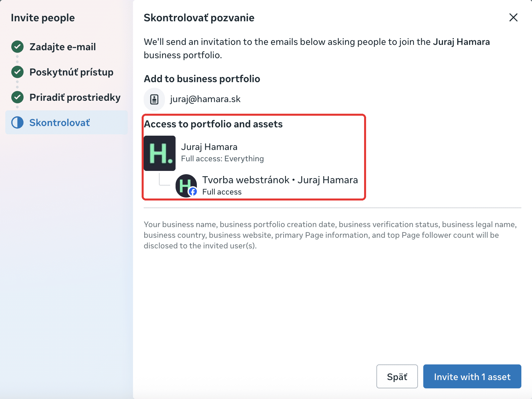This screenshot has width=532, height=399.
Task: Click the 'Invite people' sidebar title
Action: 43,18
